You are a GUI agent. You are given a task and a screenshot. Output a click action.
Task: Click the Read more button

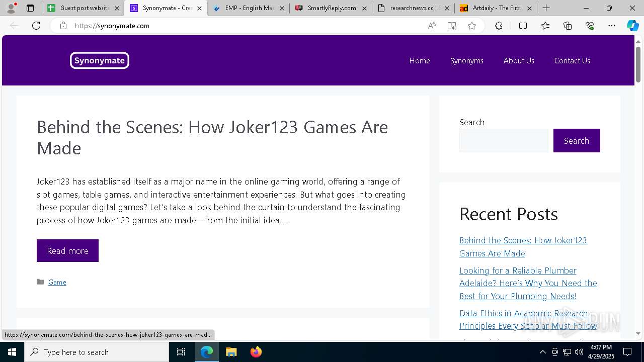point(67,250)
